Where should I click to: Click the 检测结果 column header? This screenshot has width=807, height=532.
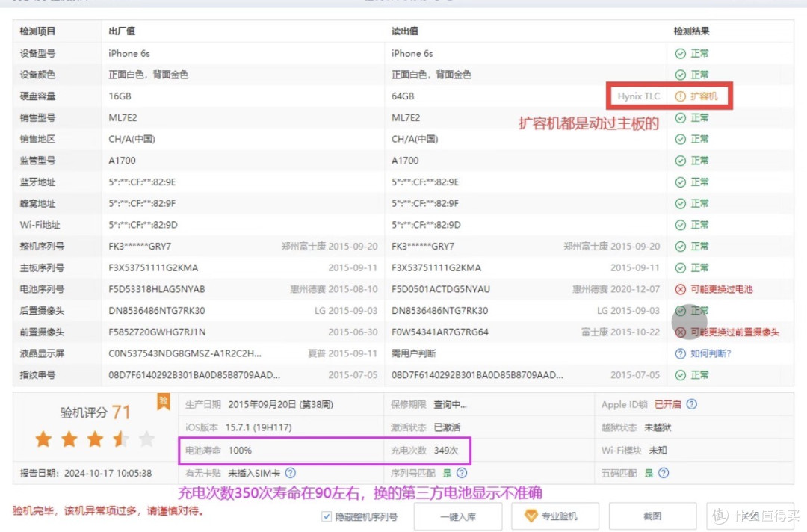pos(692,31)
